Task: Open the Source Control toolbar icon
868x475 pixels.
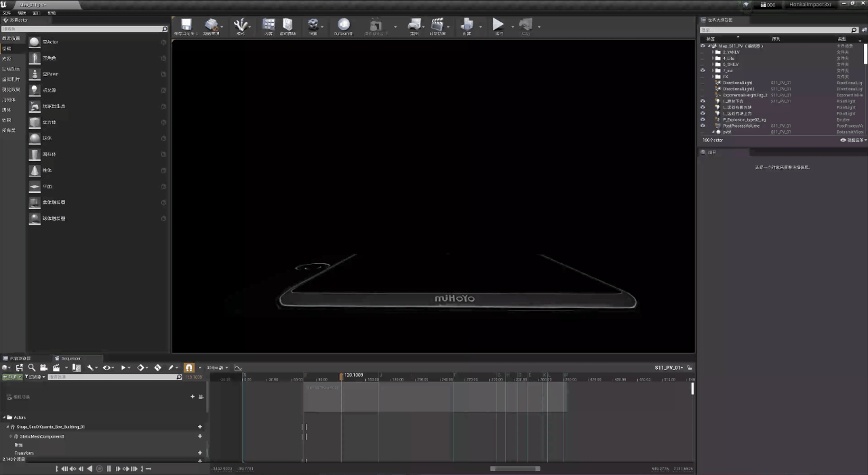Action: point(212,24)
